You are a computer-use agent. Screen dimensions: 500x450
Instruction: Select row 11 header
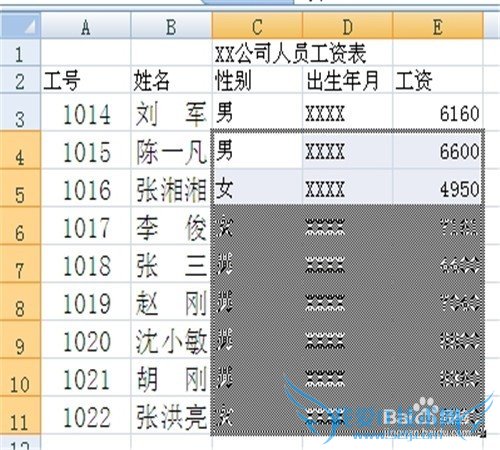coord(20,415)
